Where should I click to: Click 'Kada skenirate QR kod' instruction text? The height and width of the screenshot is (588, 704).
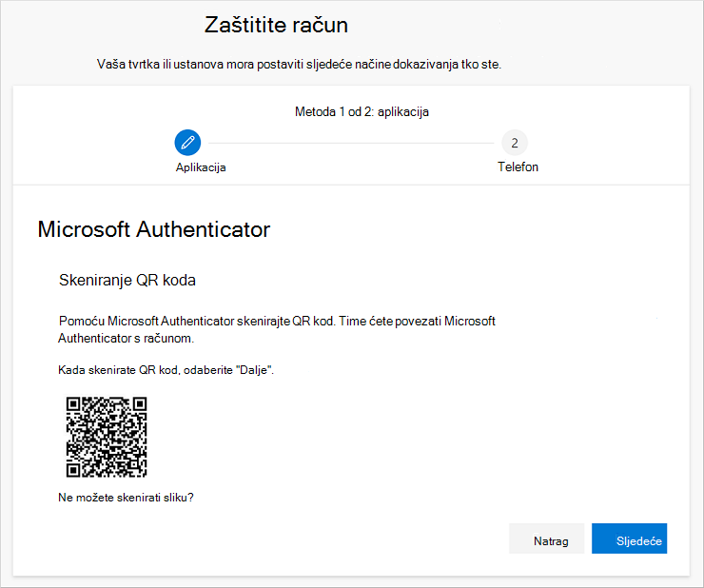tap(166, 370)
